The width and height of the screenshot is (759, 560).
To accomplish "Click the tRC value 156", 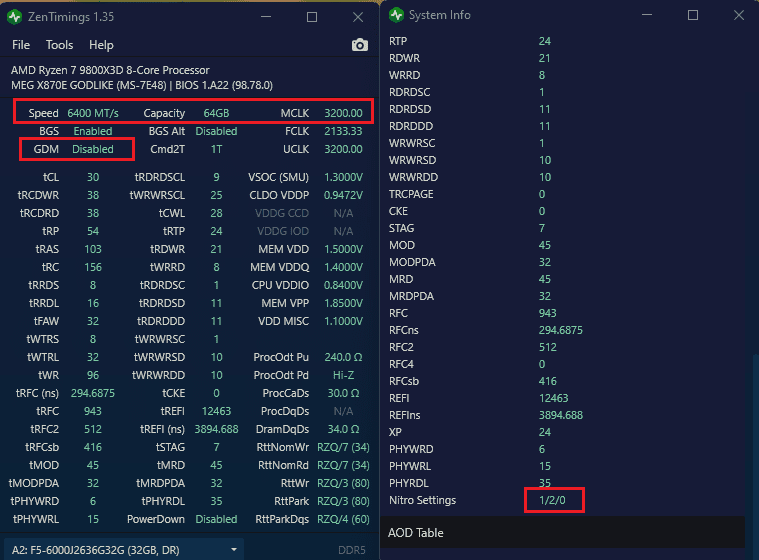I will (x=93, y=267).
